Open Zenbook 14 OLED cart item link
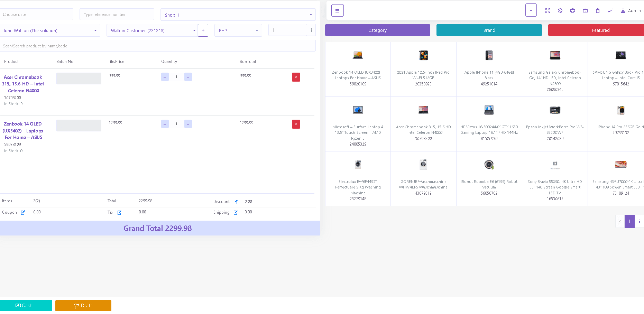Image resolution: width=644 pixels, height=314 pixels. click(x=23, y=131)
